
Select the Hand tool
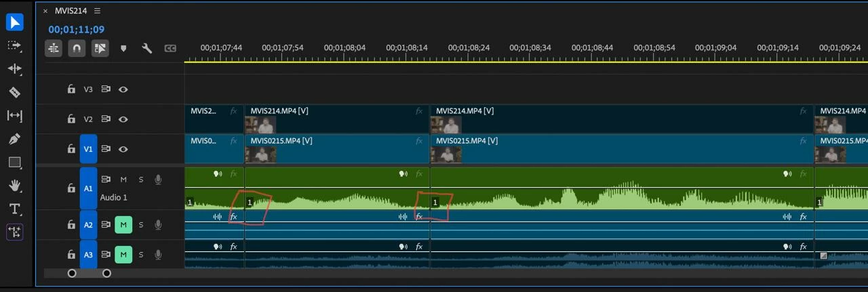coord(14,186)
